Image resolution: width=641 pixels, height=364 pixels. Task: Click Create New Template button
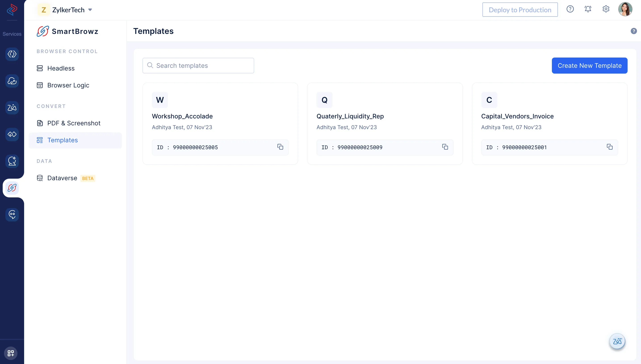[x=589, y=66]
